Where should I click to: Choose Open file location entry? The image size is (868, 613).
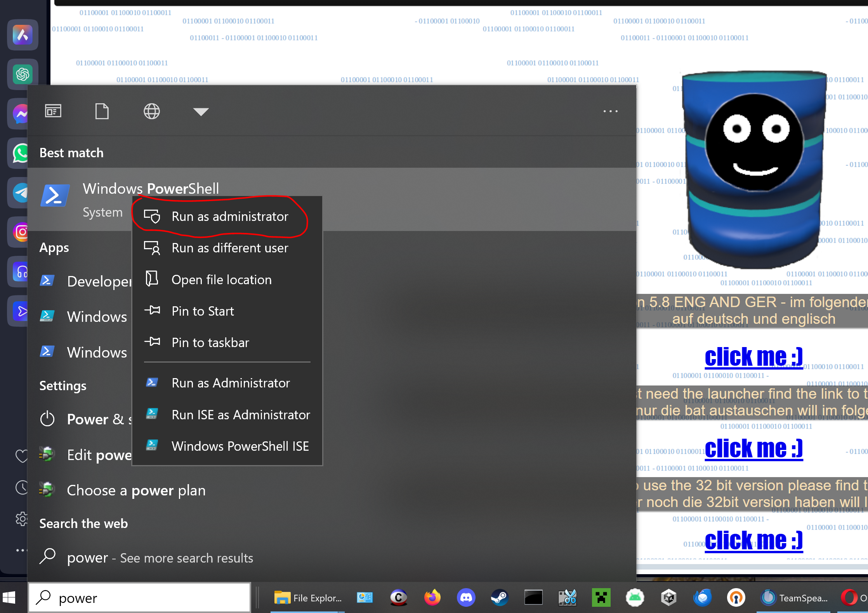click(221, 280)
